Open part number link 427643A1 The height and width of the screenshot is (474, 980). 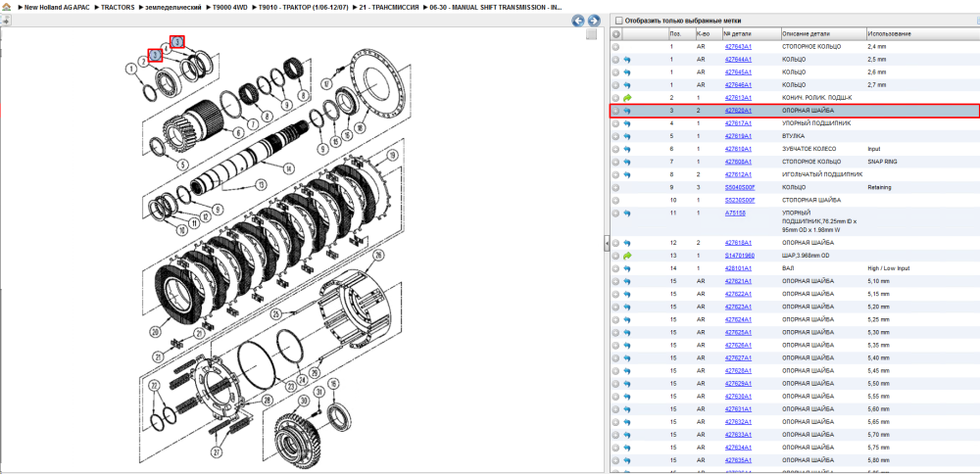(x=738, y=47)
